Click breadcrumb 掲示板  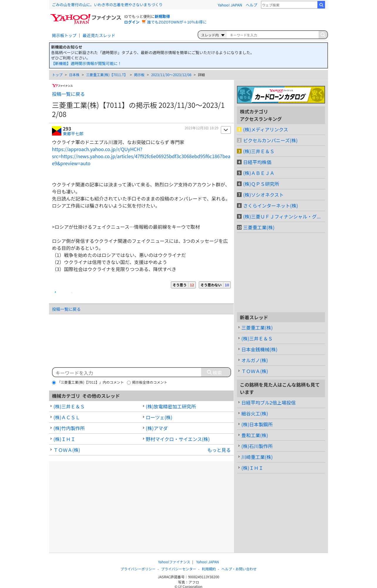click(139, 75)
